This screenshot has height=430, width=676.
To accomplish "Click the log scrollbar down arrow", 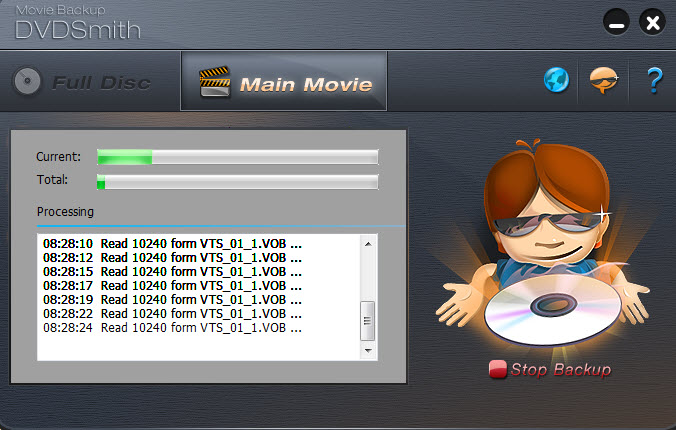I will coord(368,350).
